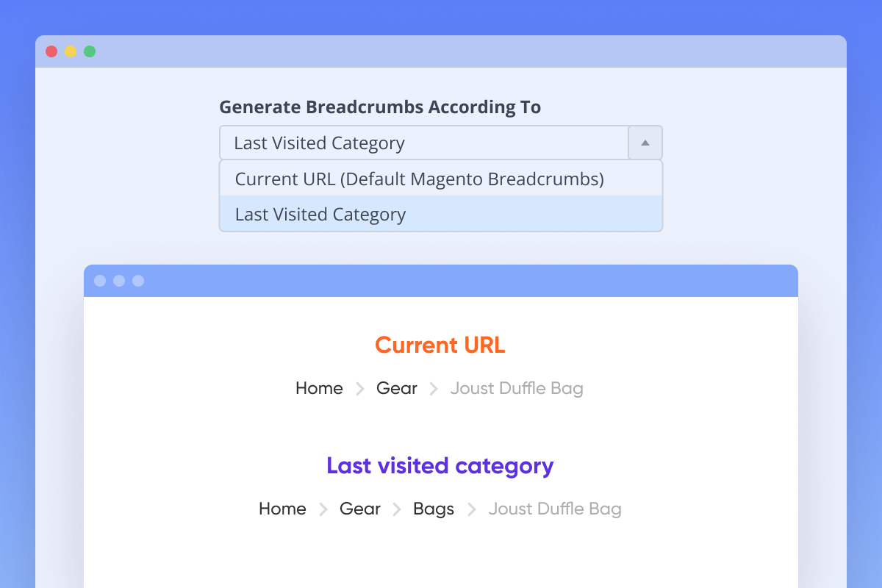Click the chevron separator after Bags breadcrumb
The width and height of the screenshot is (882, 588).
point(471,509)
